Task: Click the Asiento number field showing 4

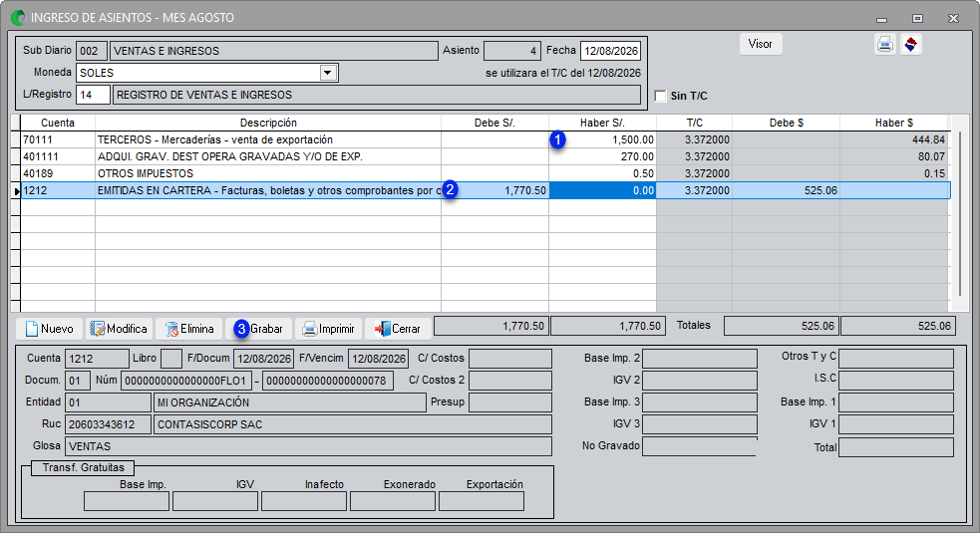Action: [511, 51]
